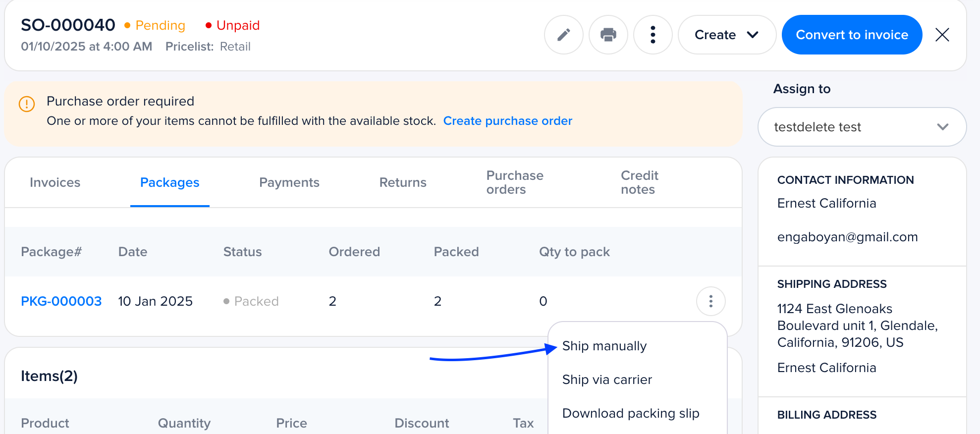Open the header three-dots more menu
Viewport: 980px width, 434px height.
[653, 35]
